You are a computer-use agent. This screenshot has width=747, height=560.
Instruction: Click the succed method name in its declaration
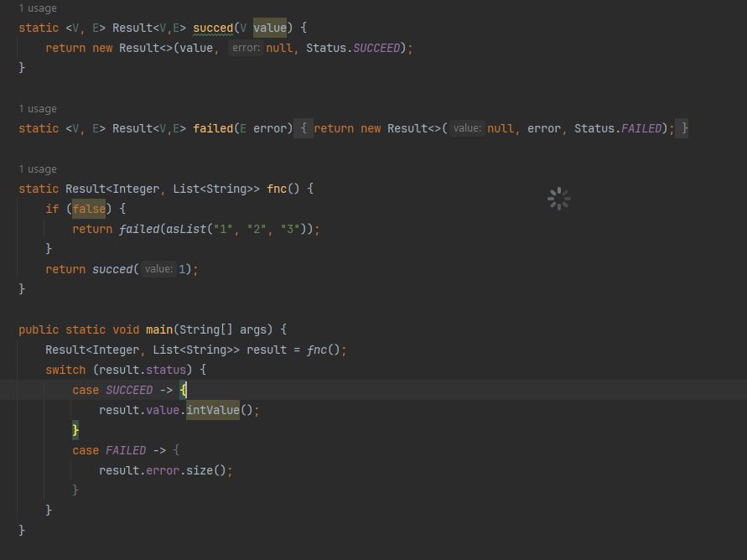tap(213, 29)
